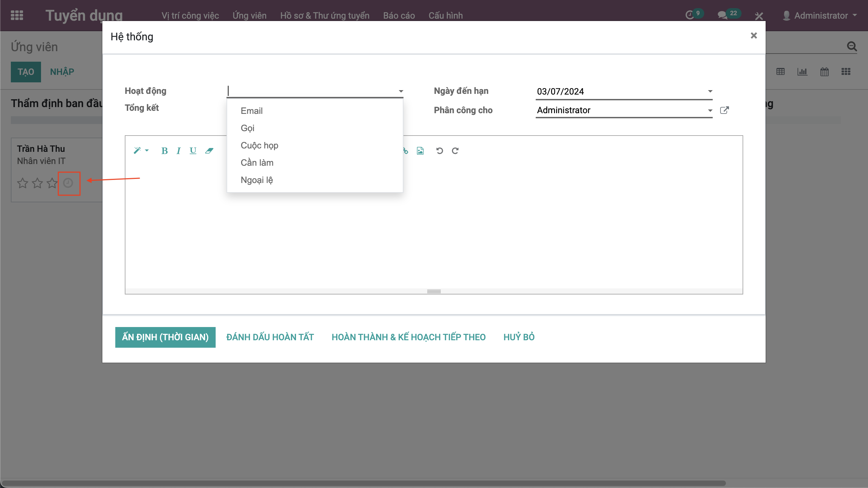Click the undo icon in editor
Image resolution: width=868 pixels, height=488 pixels.
(x=439, y=151)
